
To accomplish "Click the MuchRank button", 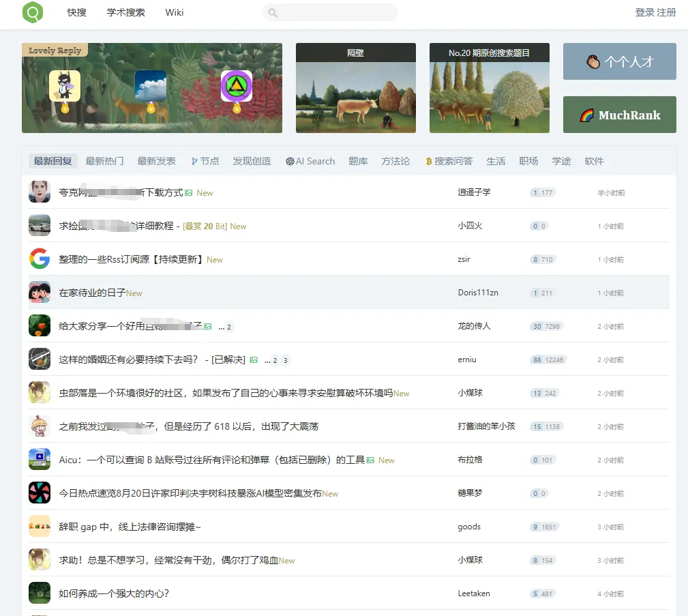I will pos(620,115).
